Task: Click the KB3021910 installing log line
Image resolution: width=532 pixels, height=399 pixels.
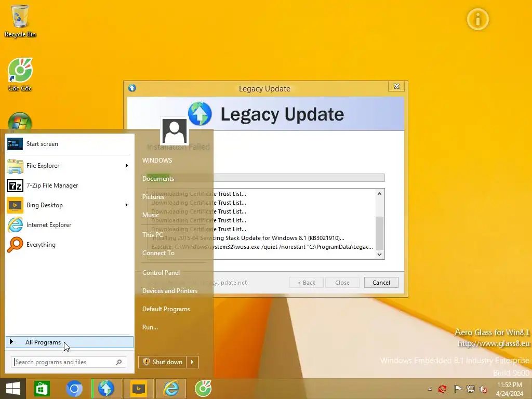Action: pos(248,238)
